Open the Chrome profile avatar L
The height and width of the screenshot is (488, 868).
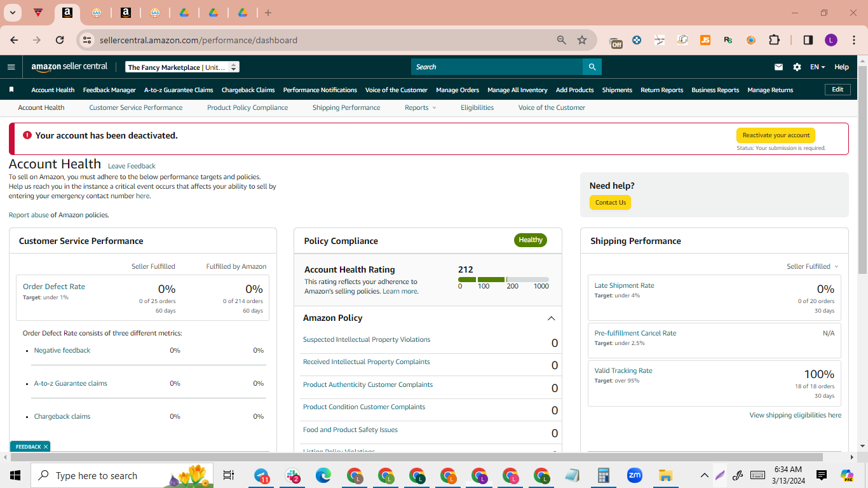click(831, 40)
